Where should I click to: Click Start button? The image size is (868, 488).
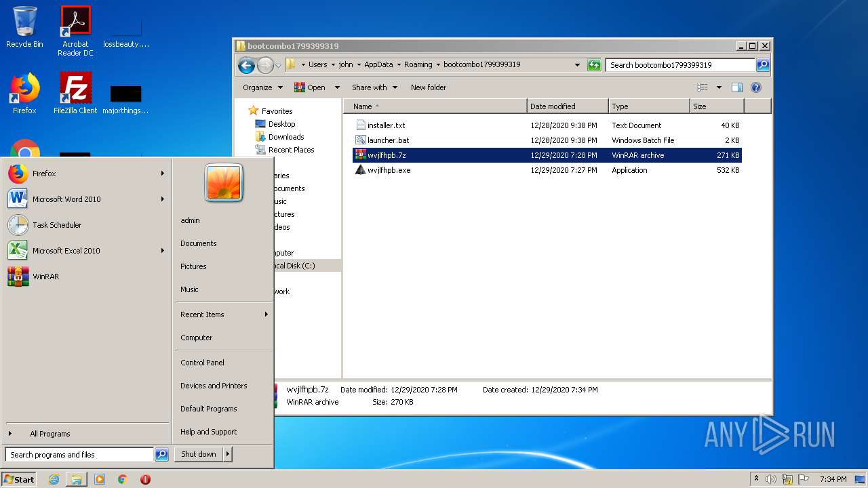click(19, 479)
